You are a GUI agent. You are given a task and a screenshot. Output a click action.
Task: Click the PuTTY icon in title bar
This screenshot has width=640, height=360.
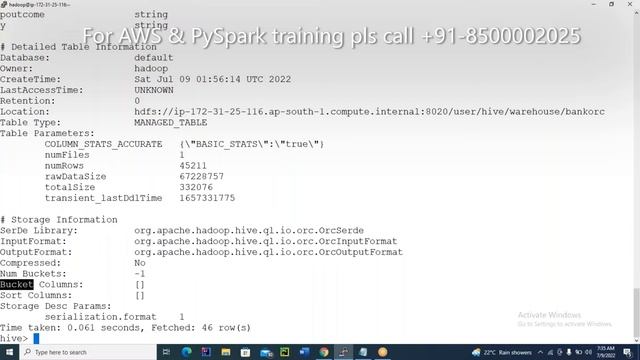click(x=4, y=4)
